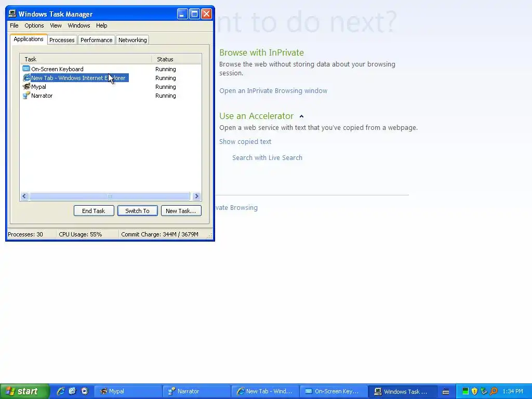Open the Options menu
The height and width of the screenshot is (399, 532).
34,25
